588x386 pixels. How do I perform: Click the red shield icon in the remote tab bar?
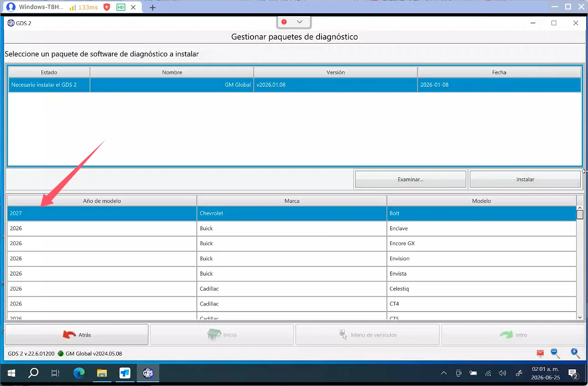click(x=107, y=7)
